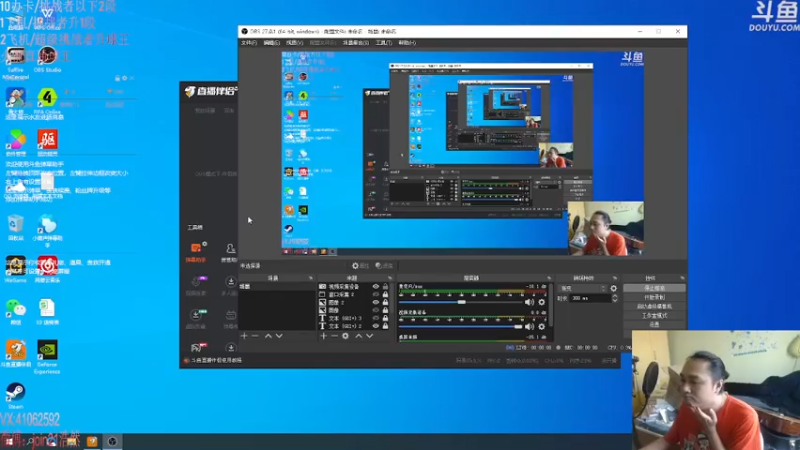Move the source up with arrow icon
The width and height of the screenshot is (800, 450).
pyautogui.click(x=359, y=336)
